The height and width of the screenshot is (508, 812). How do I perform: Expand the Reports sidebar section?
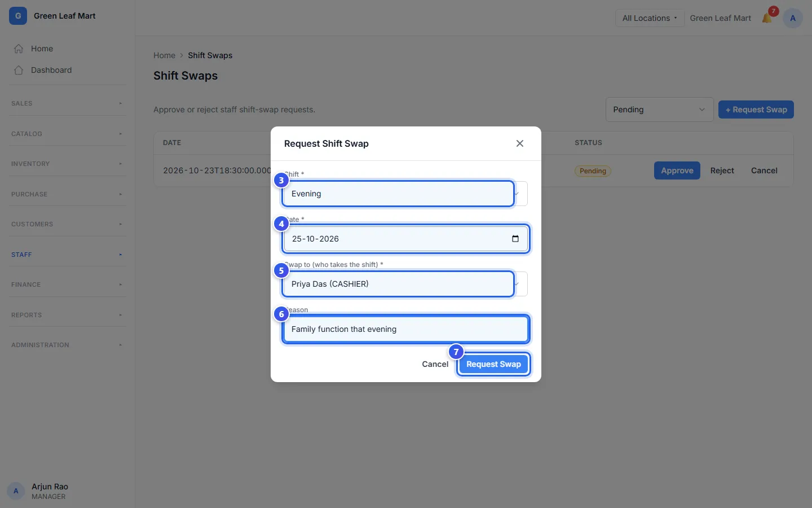coord(68,315)
